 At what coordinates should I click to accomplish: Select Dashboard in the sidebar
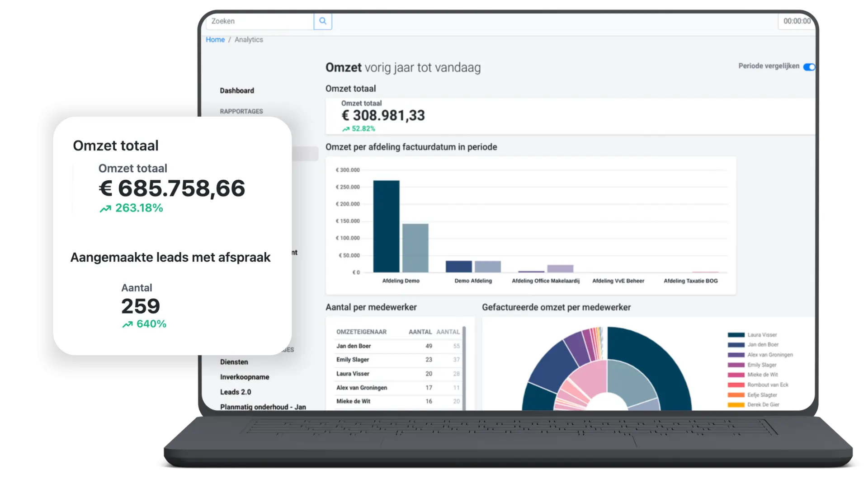(x=237, y=90)
